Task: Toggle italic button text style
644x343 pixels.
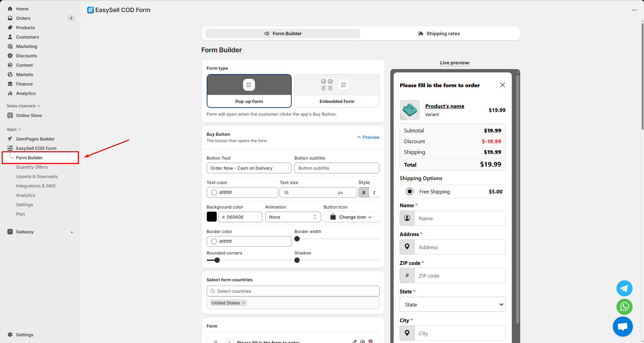Action: pyautogui.click(x=374, y=192)
